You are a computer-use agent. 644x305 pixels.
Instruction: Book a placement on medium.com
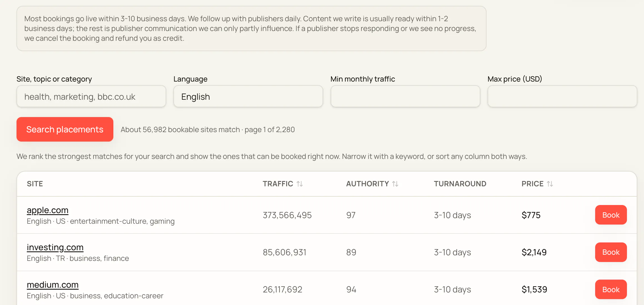[x=611, y=289]
